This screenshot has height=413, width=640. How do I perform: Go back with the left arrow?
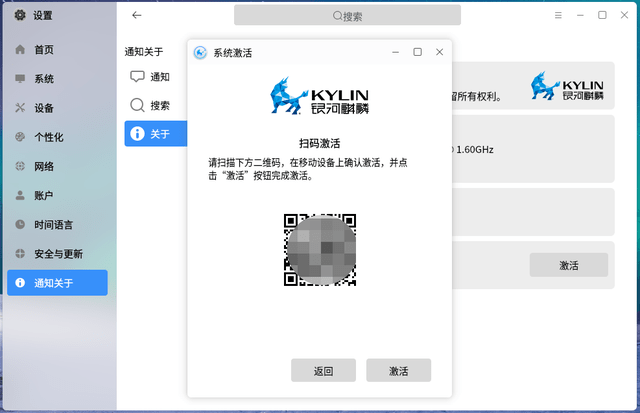pyautogui.click(x=137, y=15)
